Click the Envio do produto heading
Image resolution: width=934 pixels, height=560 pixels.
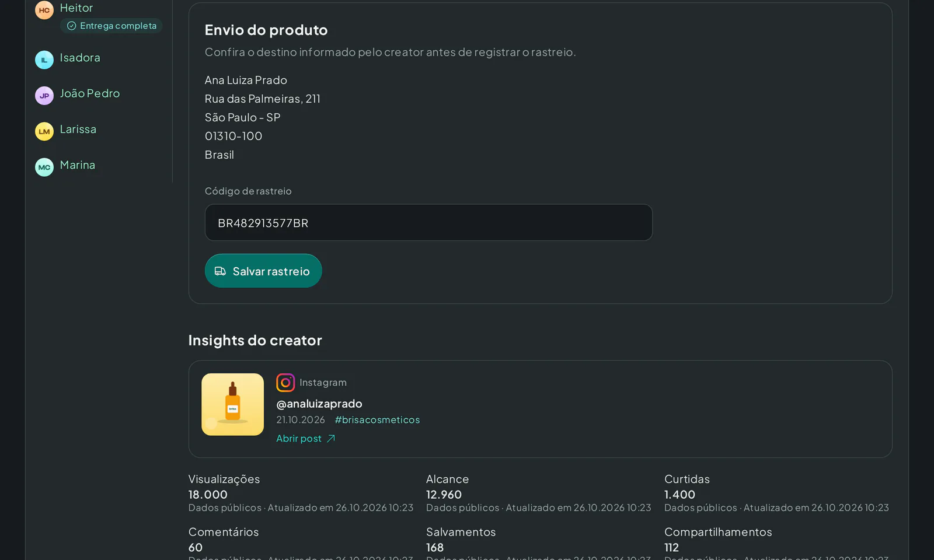click(x=266, y=30)
